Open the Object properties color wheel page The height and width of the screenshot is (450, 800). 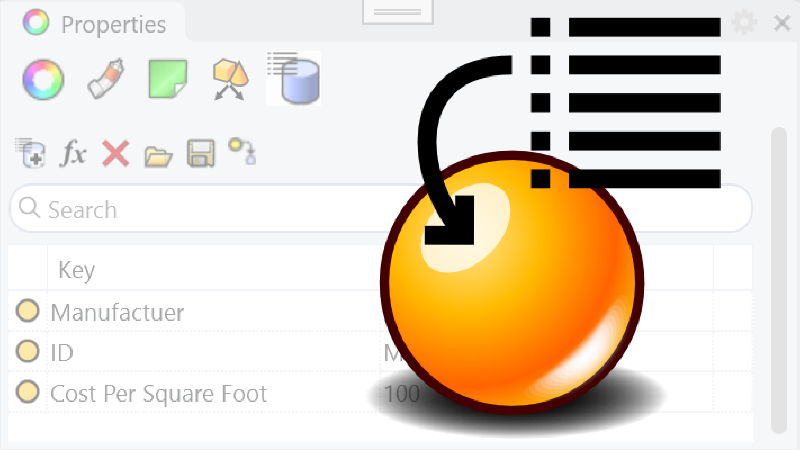click(43, 79)
